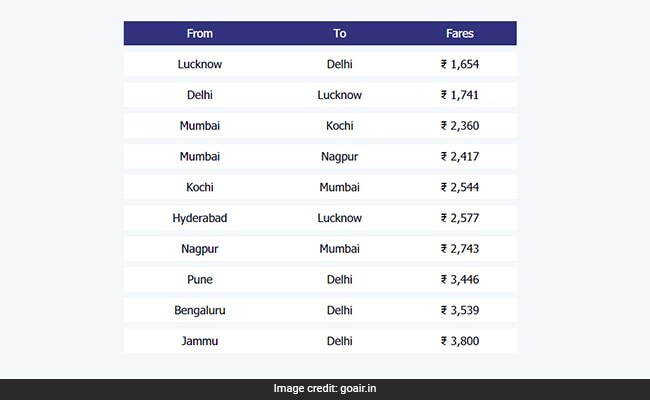Select the ₹ 2,743 fare
The image size is (650, 400).
click(x=460, y=249)
